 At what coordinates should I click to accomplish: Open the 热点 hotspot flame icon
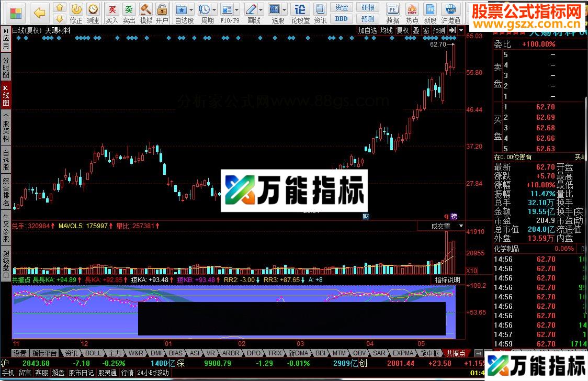412,9
